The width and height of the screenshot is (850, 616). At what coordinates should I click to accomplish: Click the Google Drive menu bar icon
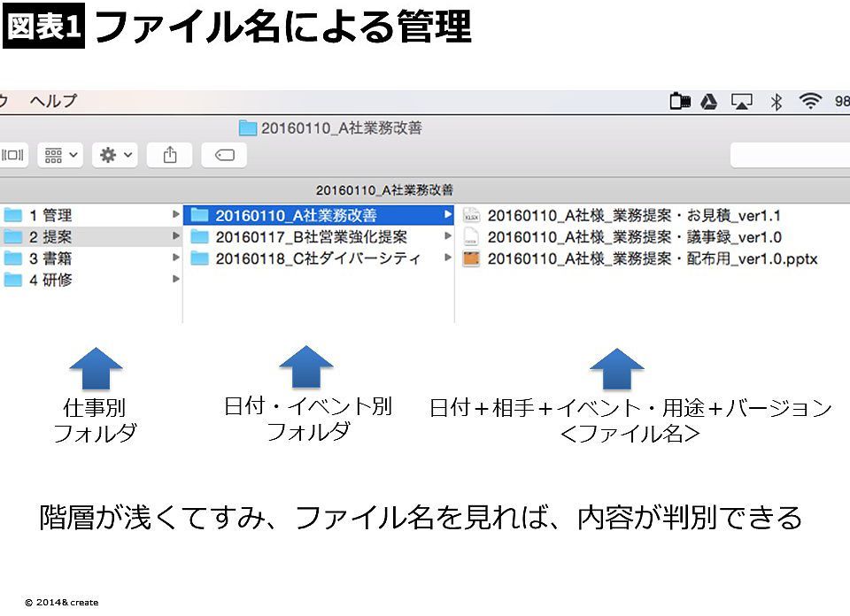click(708, 102)
